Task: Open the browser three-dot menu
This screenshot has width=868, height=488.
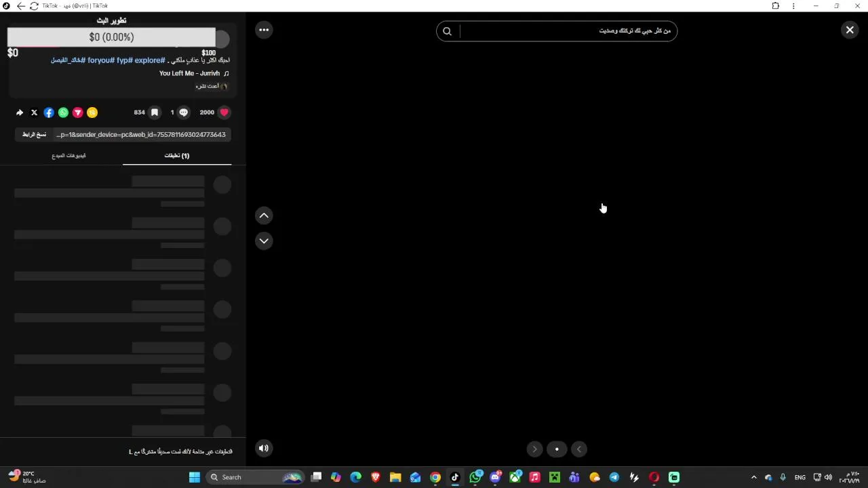Action: (x=793, y=6)
